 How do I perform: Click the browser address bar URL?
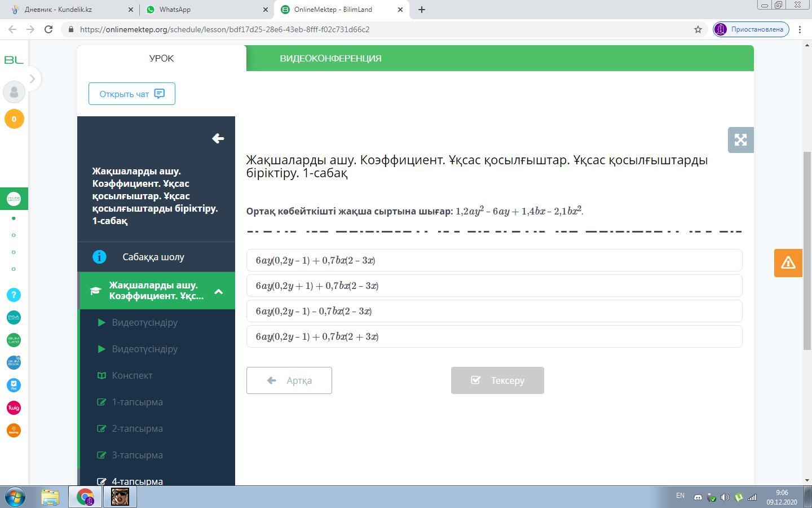(x=224, y=29)
